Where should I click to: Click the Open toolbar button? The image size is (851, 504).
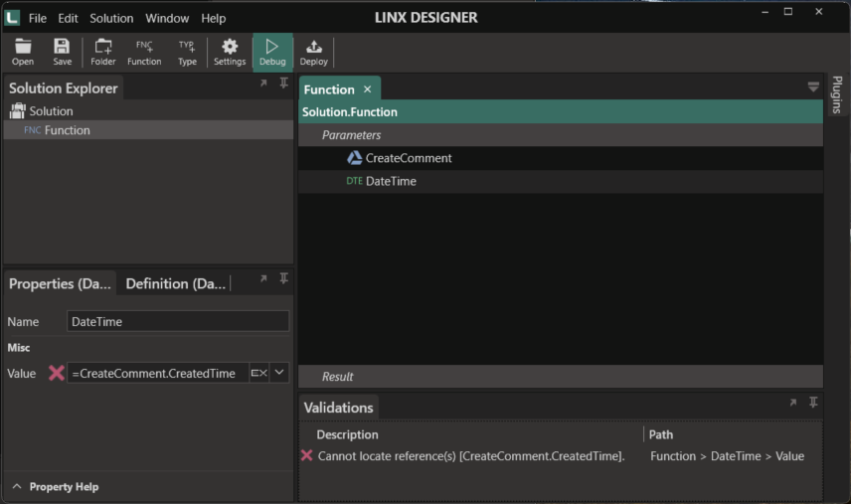(x=23, y=52)
